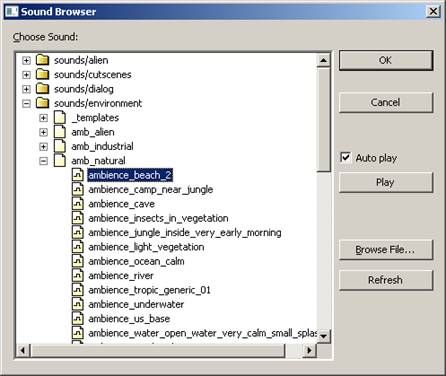Image resolution: width=446 pixels, height=376 pixels.
Task: Select the amb_industrial label
Action: (102, 146)
